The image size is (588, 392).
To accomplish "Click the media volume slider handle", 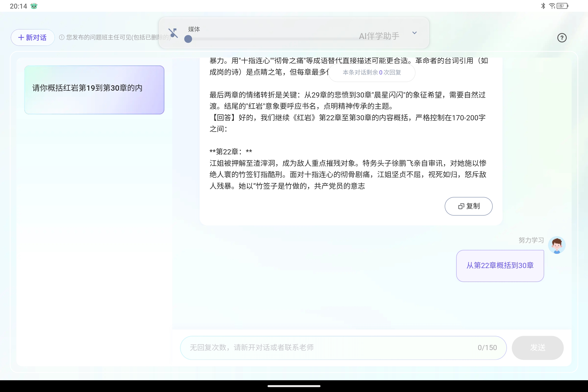I will (x=188, y=39).
